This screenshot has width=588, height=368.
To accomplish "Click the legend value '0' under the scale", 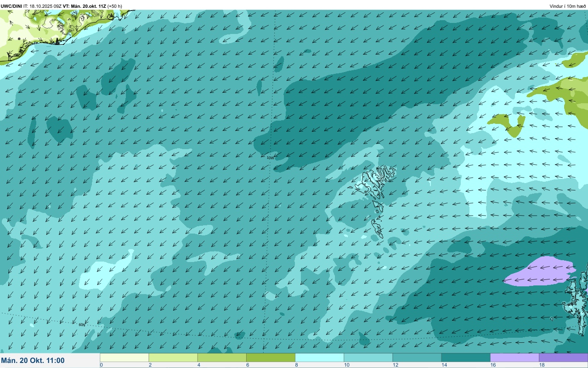I will (x=101, y=365).
